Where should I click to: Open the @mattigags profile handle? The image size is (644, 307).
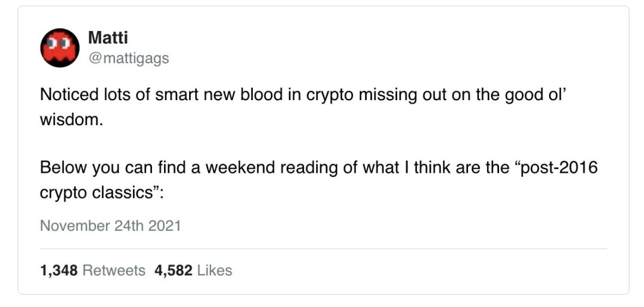(x=129, y=58)
